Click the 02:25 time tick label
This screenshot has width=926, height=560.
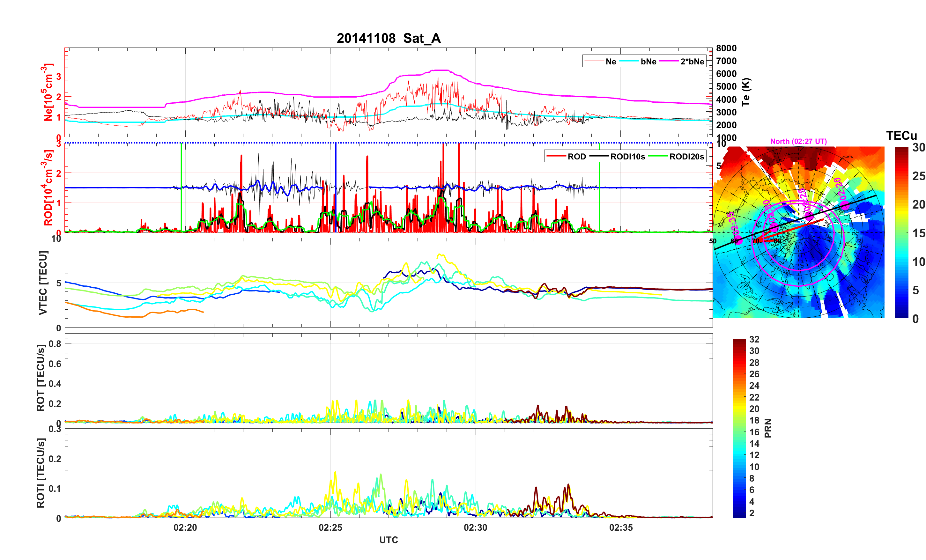330,528
